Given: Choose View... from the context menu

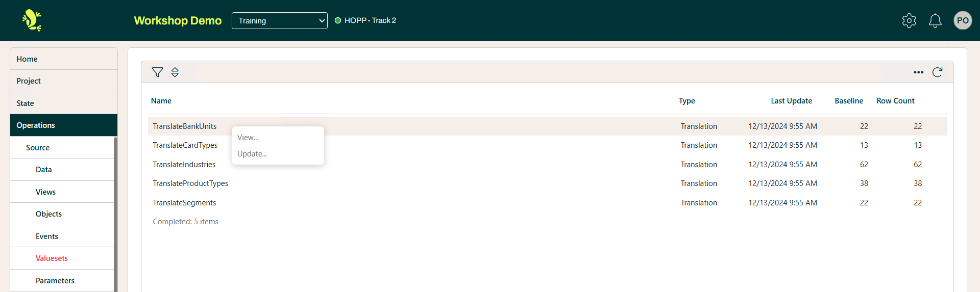Looking at the screenshot, I should (x=248, y=138).
